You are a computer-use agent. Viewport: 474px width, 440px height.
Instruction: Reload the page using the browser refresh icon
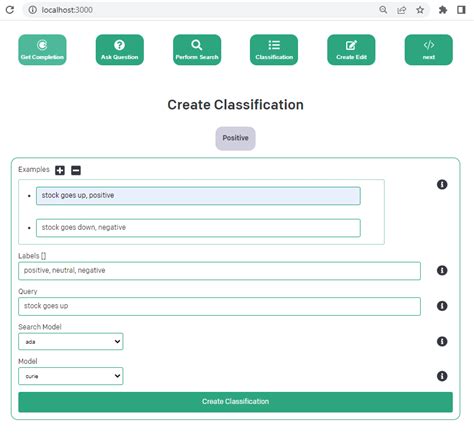point(10,10)
